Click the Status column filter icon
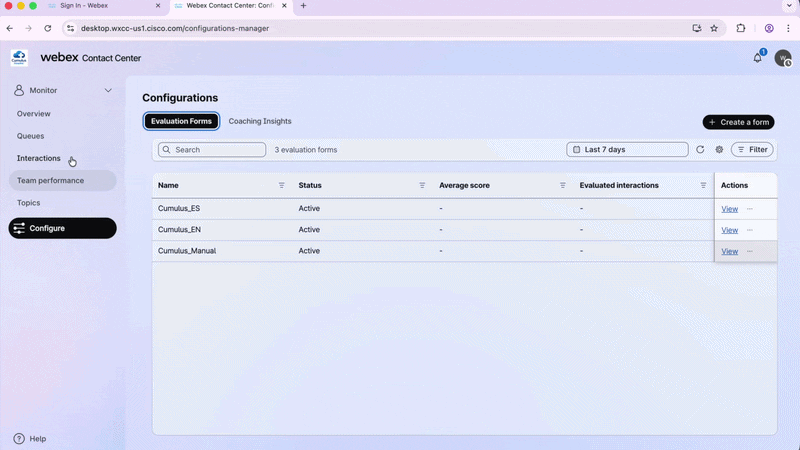800x450 pixels. [422, 185]
